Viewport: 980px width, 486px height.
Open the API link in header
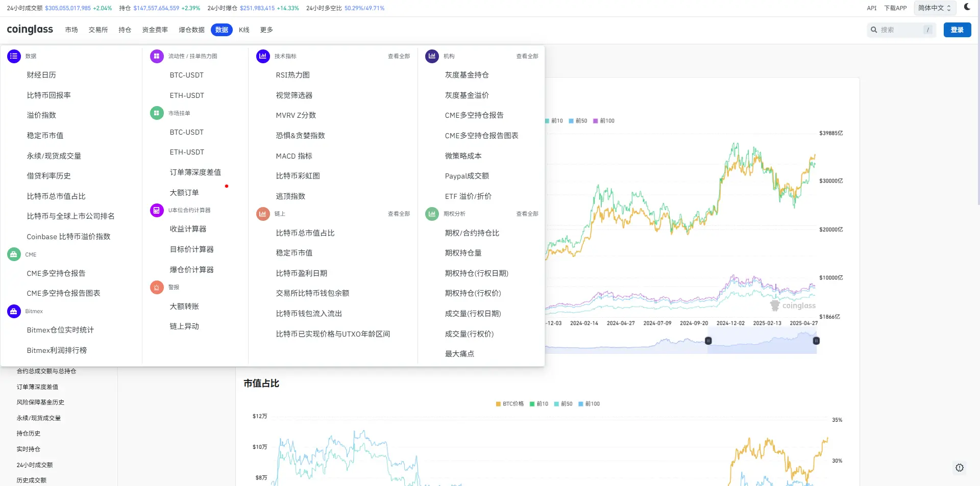872,8
